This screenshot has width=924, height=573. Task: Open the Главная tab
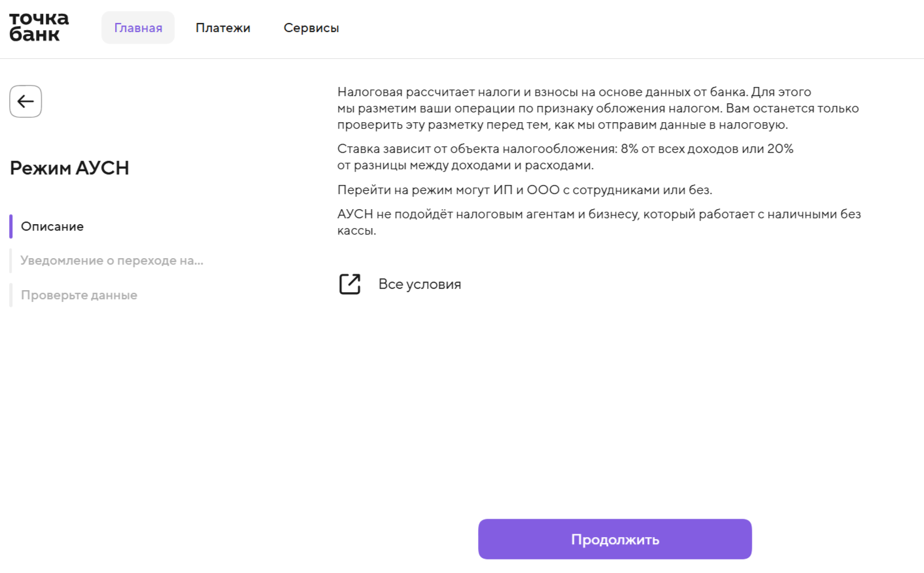tap(138, 28)
